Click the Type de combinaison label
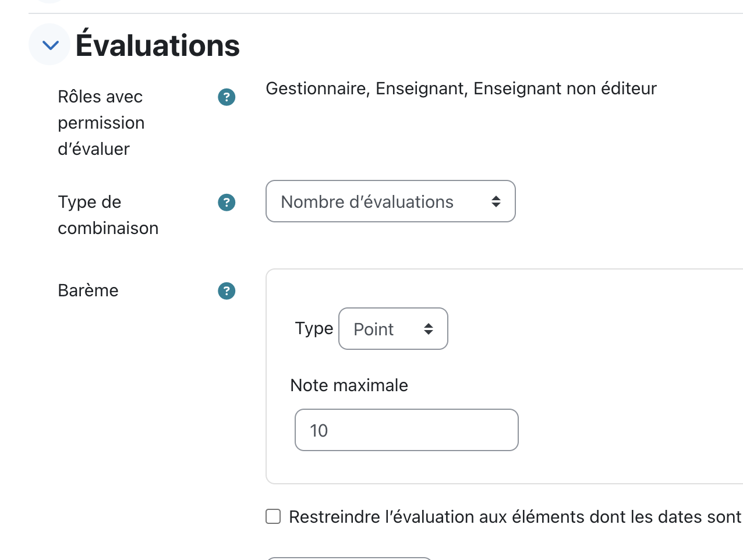This screenshot has width=743, height=560. [x=108, y=215]
